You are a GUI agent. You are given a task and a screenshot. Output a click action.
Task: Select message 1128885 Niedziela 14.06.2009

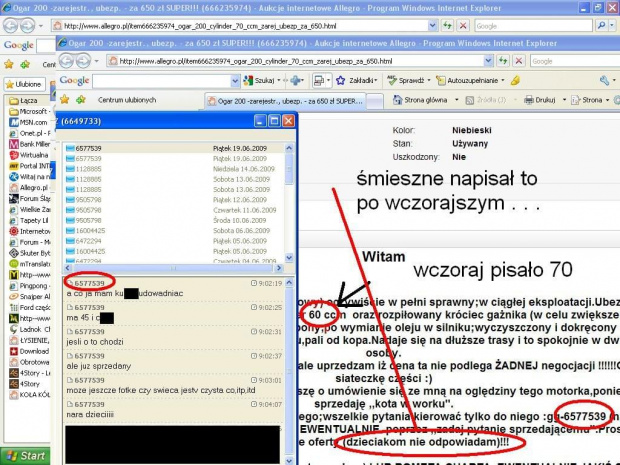(174, 169)
